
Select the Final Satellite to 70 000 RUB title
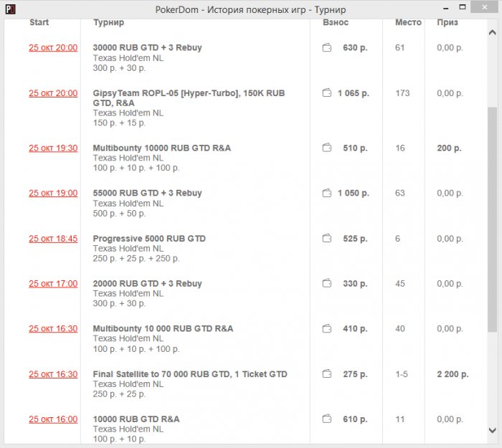pos(190,374)
